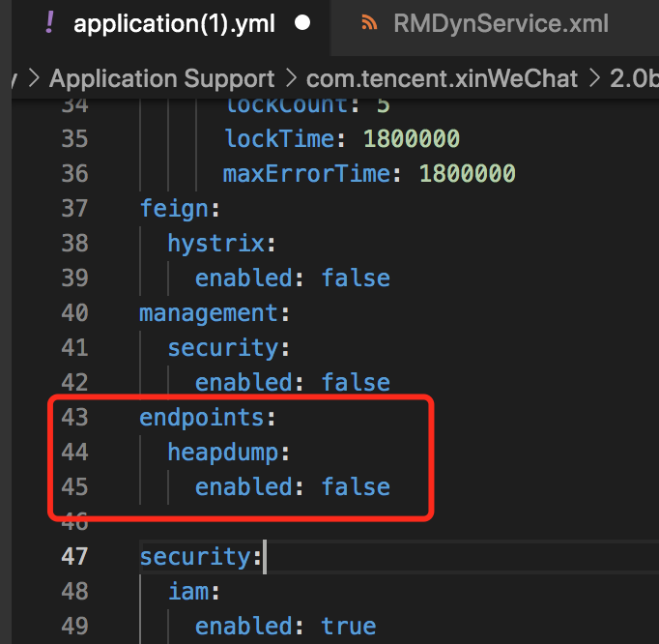659x644 pixels.
Task: Click line number 37 in the gutter
Action: point(74,209)
